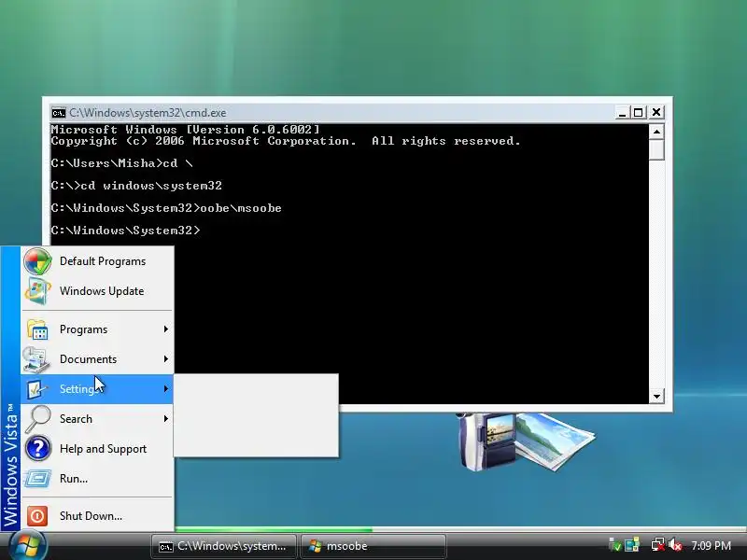Image resolution: width=747 pixels, height=560 pixels.
Task: Click the muted volume tray icon
Action: click(674, 545)
